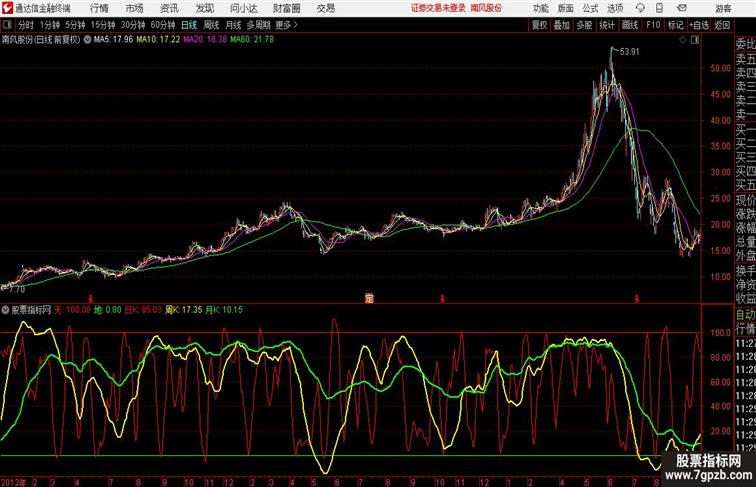
Task: Click the MA5: 17.96 value label
Action: point(113,40)
